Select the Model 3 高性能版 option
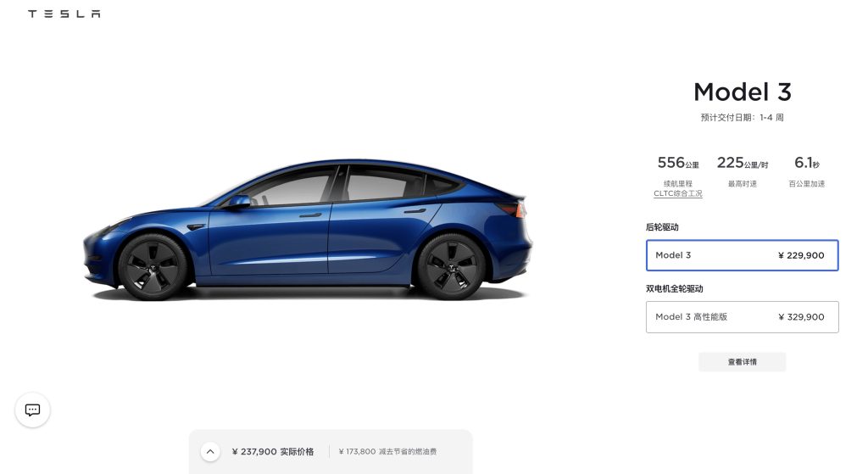Image resolution: width=868 pixels, height=474 pixels. pyautogui.click(x=742, y=317)
